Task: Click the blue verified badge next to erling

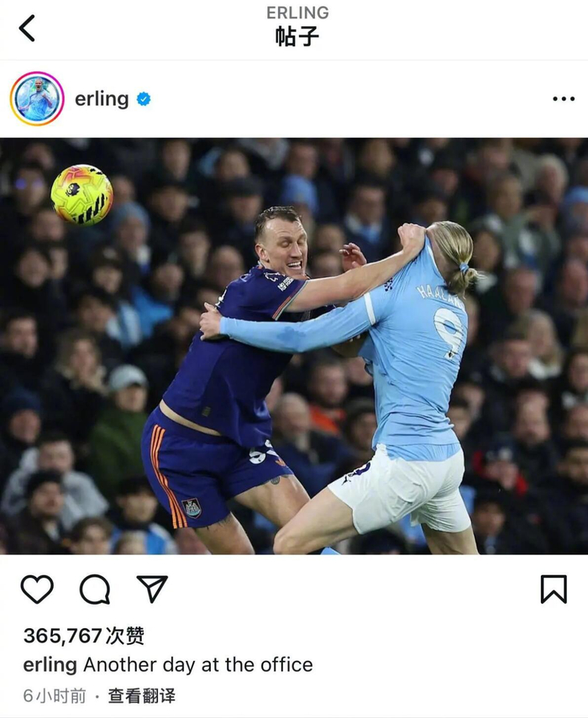Action: (x=144, y=99)
